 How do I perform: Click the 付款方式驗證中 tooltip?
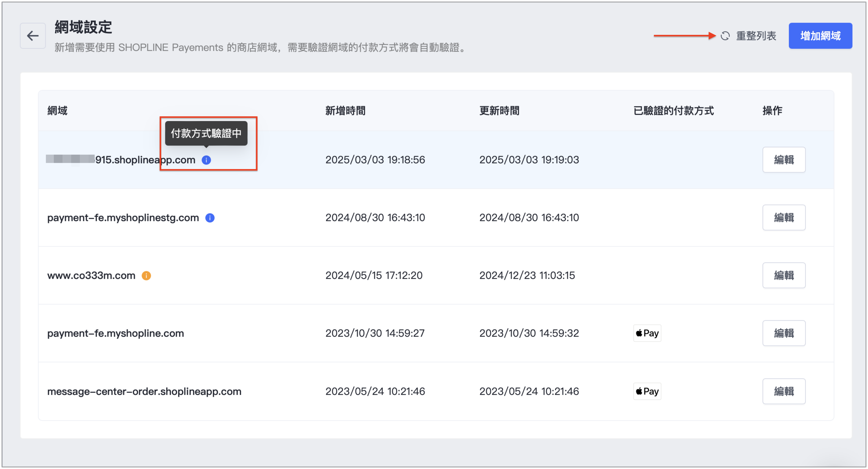click(206, 134)
